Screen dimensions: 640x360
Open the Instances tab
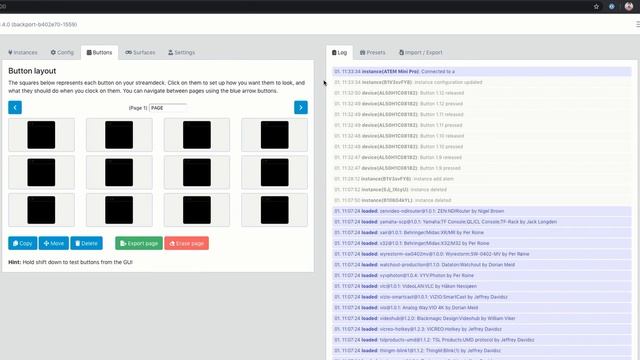coord(23,52)
